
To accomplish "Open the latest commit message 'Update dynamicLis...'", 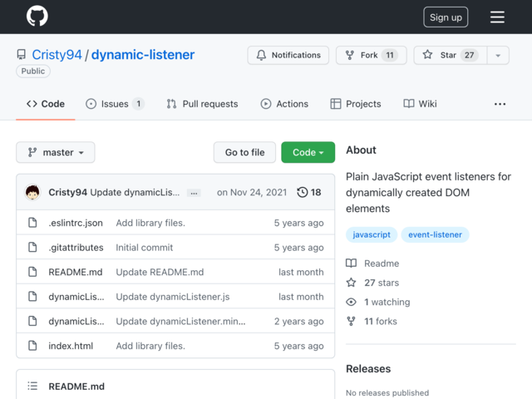I will (135, 192).
